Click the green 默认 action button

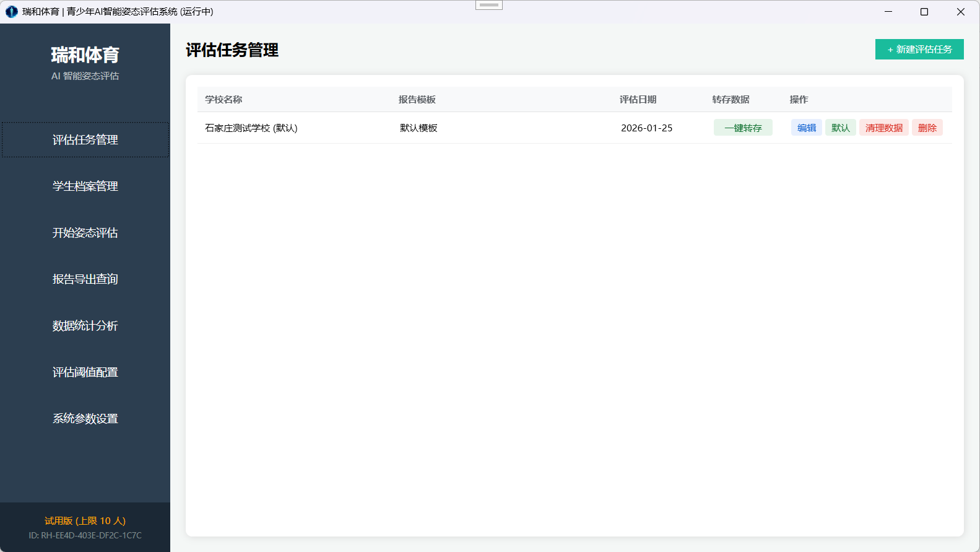(841, 128)
